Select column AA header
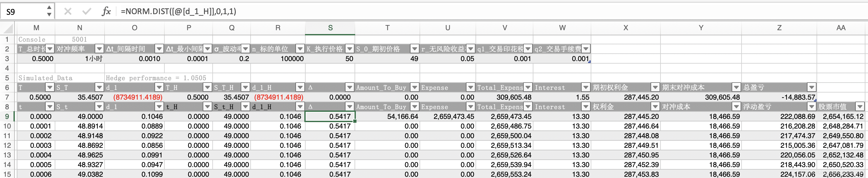This screenshot has height=178, width=868. 841,28
